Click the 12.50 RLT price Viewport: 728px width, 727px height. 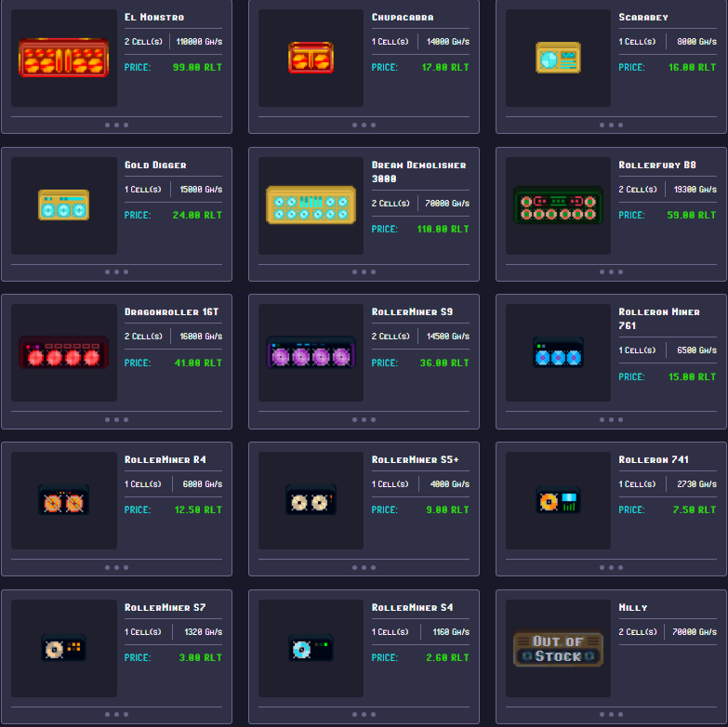198,509
